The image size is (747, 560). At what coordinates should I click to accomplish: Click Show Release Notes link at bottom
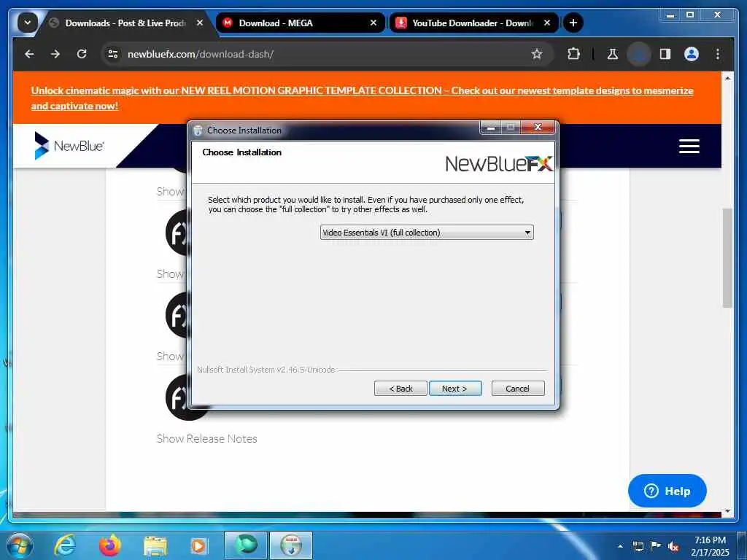(x=206, y=438)
